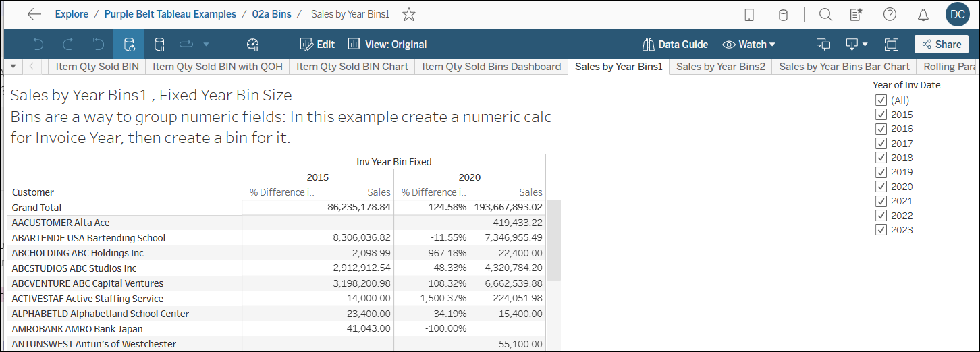Screen dimensions: 980x352
Task: Click the Share button
Action: pos(941,45)
